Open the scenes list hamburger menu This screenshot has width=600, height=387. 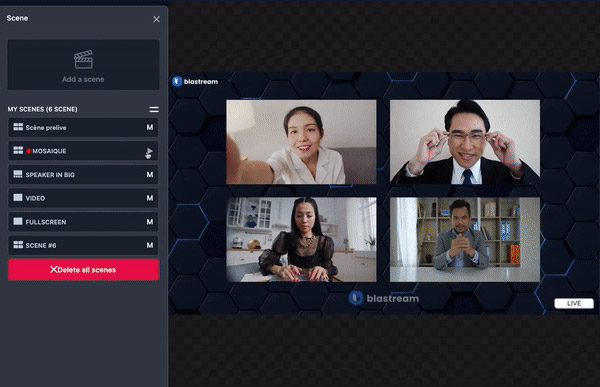point(154,109)
